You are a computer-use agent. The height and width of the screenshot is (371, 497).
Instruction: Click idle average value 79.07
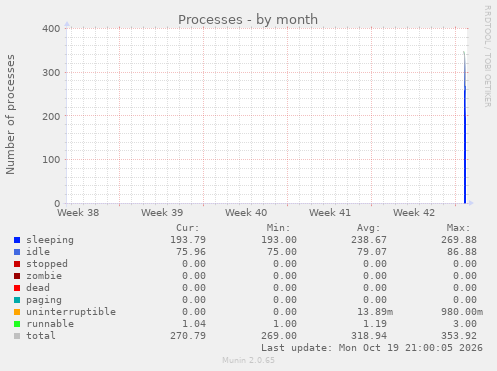coord(372,252)
